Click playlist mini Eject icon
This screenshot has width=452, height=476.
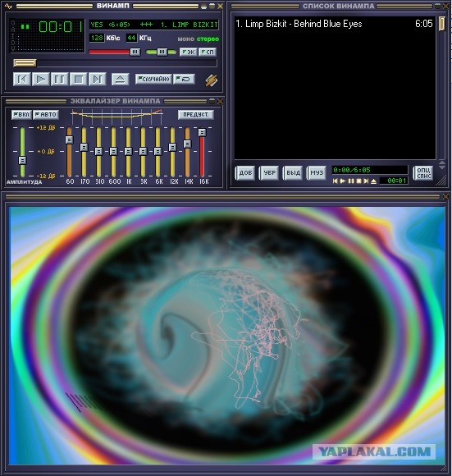[x=374, y=181]
